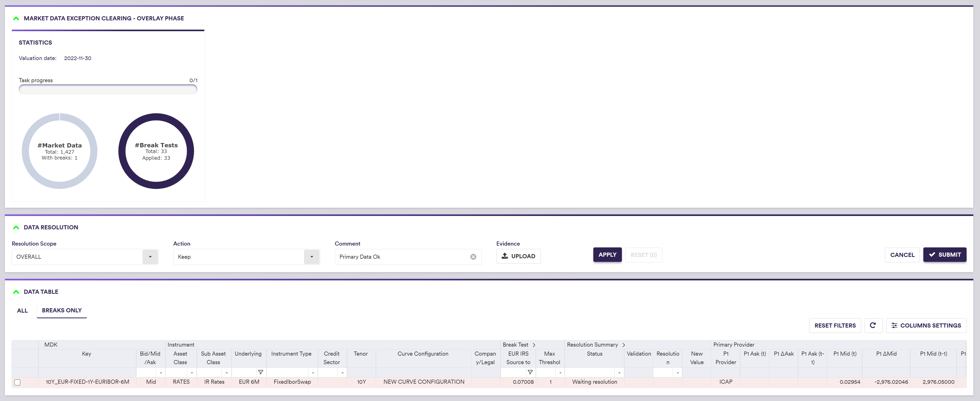Collapse the Data Table section chevron
980x401 pixels.
click(16, 292)
